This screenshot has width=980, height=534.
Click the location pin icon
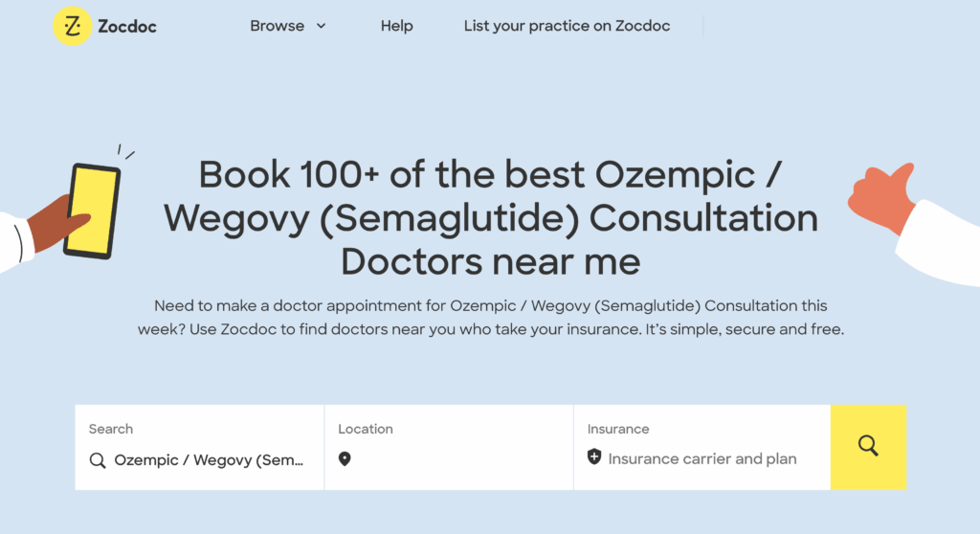coord(345,459)
